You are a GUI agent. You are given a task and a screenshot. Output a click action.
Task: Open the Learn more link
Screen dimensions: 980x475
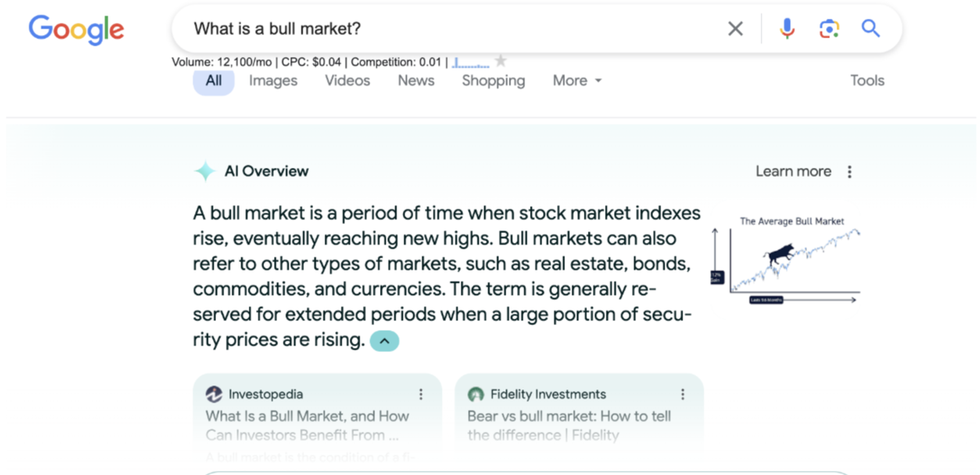point(793,171)
